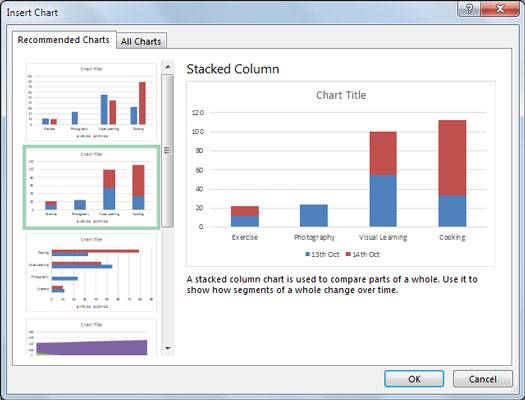
Task: Click the 13th Oct legend entry
Action: tap(322, 254)
